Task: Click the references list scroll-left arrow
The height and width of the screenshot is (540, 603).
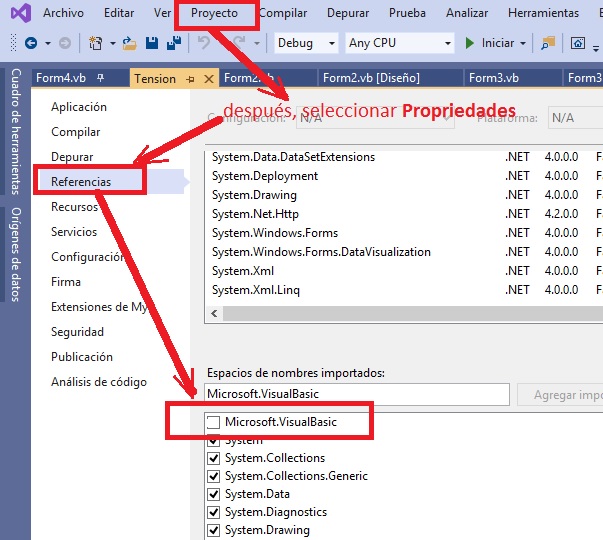Action: click(x=214, y=313)
